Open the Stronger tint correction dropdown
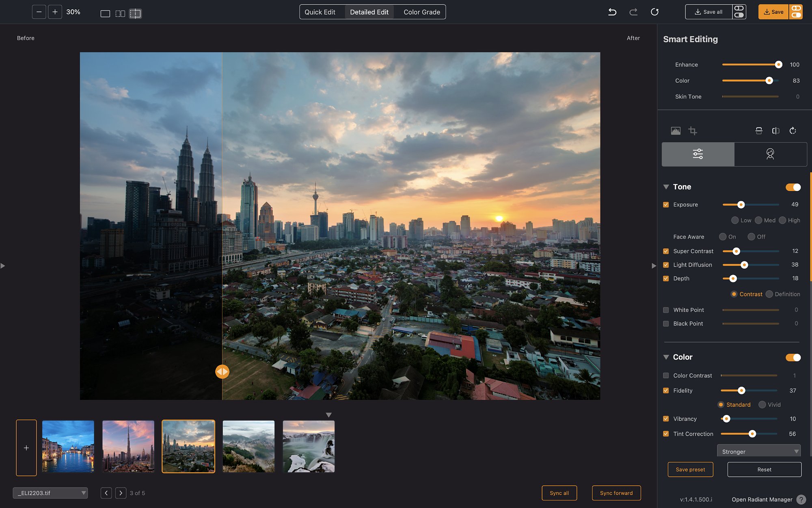The height and width of the screenshot is (508, 812). [x=759, y=451]
